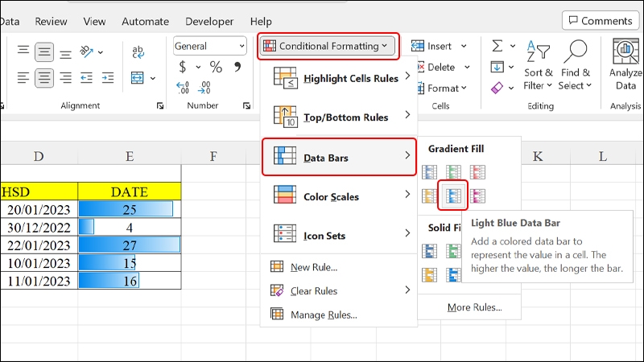Click the Merge & Center icon
The width and height of the screenshot is (644, 362).
pyautogui.click(x=137, y=77)
